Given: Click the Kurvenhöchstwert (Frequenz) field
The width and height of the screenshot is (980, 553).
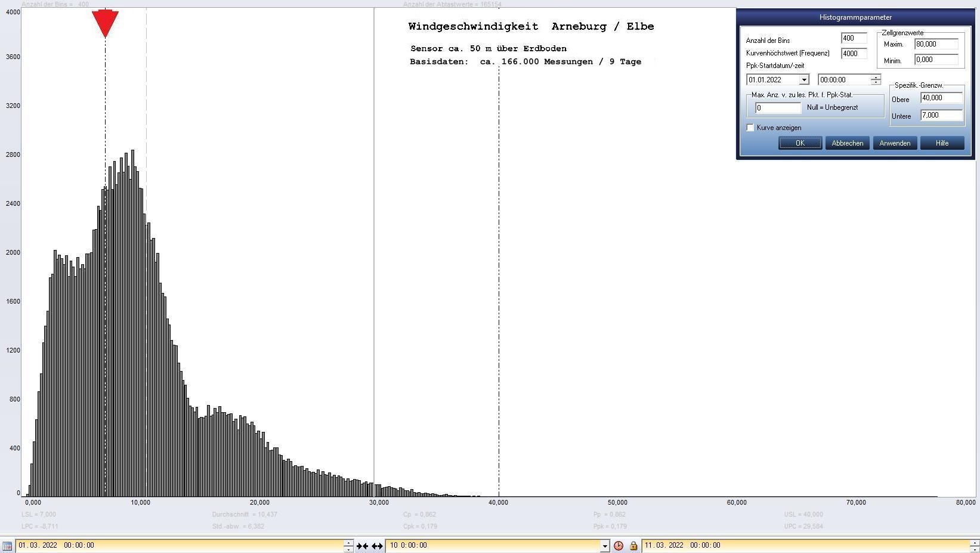Looking at the screenshot, I should pos(854,54).
